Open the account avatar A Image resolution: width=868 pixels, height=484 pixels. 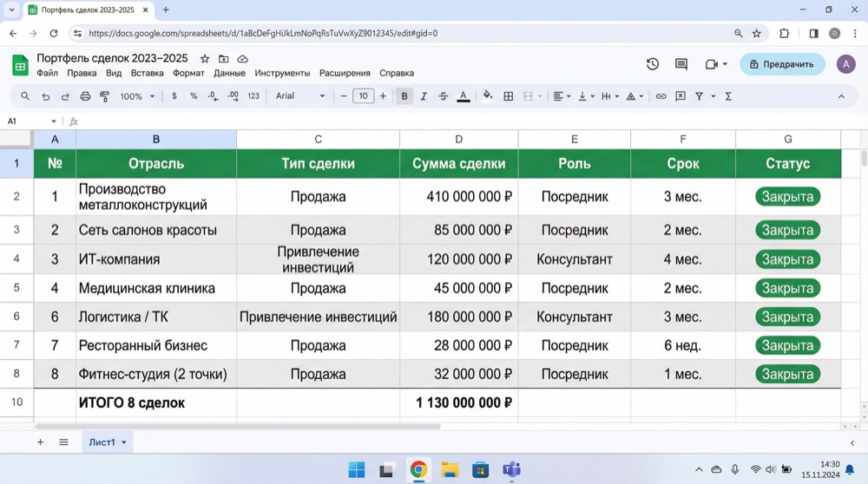coord(845,64)
